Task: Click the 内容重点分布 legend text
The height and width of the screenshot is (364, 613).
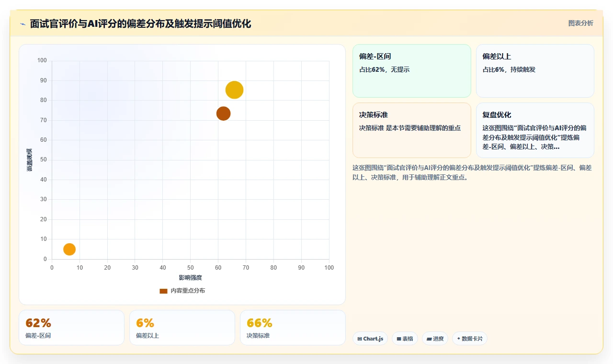Action: coord(188,291)
